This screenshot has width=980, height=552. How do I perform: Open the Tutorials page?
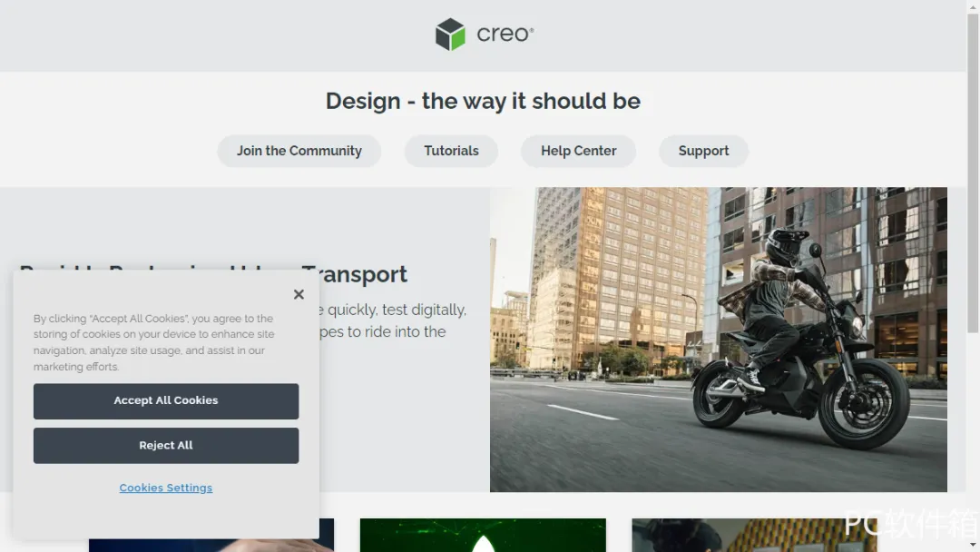[x=451, y=151]
